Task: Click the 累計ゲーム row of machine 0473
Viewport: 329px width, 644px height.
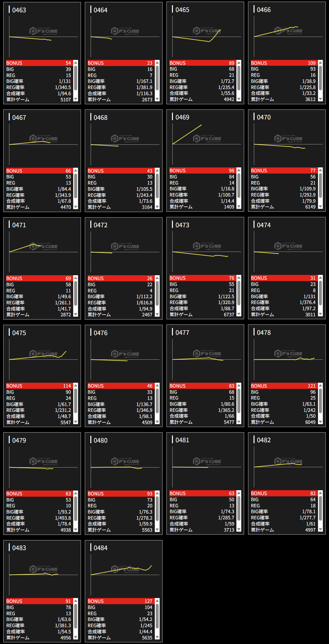Action: coord(202,315)
